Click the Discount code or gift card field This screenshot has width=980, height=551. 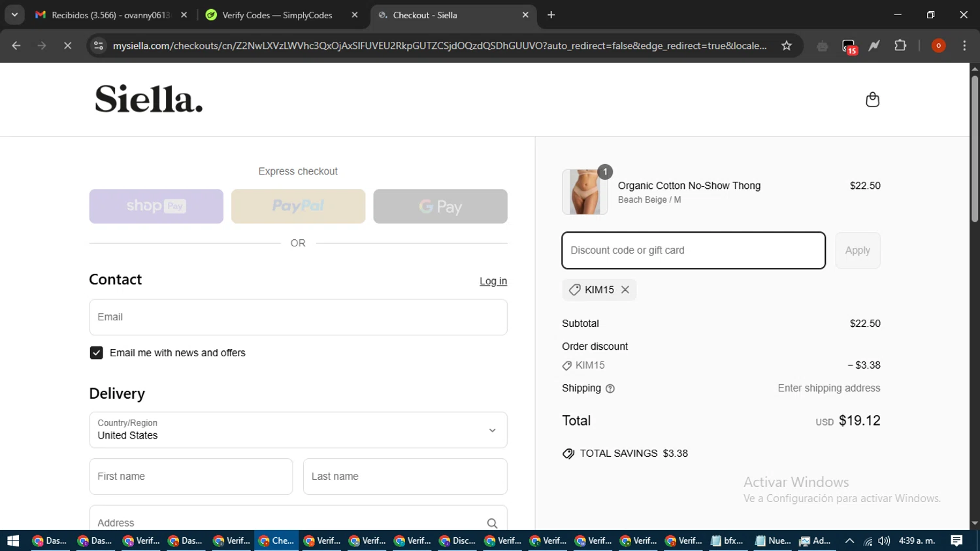[x=694, y=250]
